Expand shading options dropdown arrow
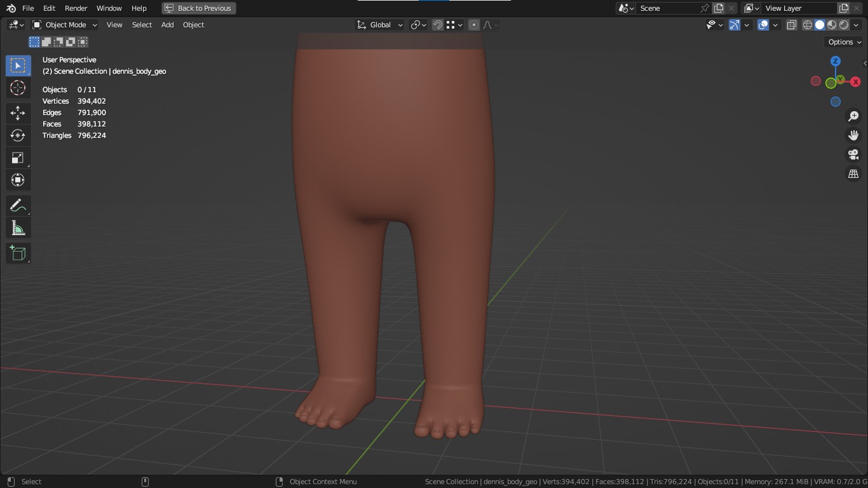The width and height of the screenshot is (868, 488). coord(856,25)
